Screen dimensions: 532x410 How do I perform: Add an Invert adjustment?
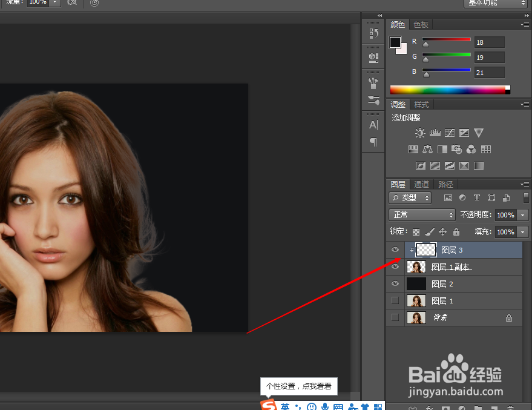tap(421, 165)
